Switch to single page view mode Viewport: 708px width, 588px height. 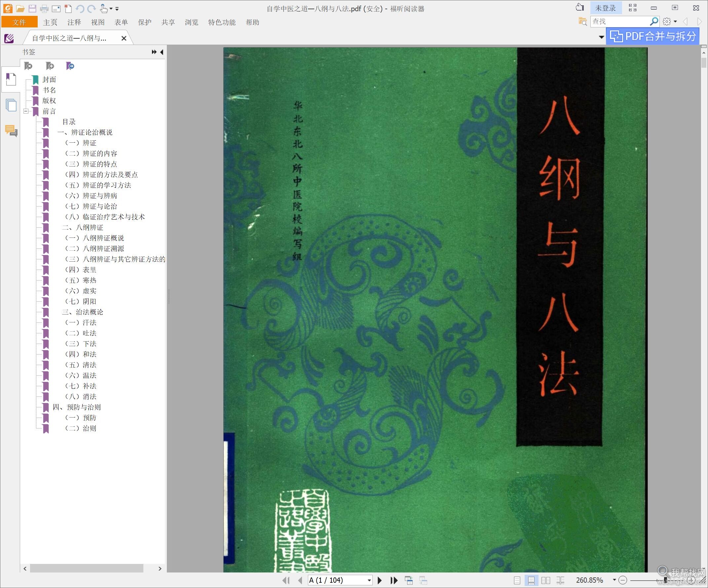[x=517, y=580]
